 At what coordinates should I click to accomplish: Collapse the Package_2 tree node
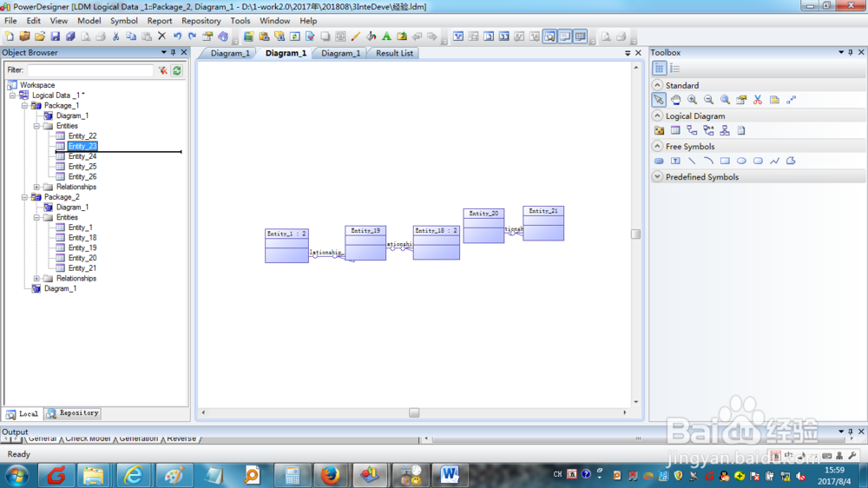[x=24, y=196]
